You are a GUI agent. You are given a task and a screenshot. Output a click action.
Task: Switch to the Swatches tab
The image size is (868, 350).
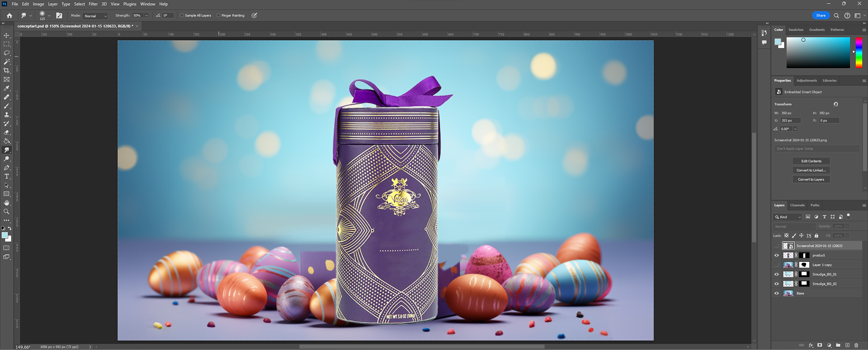[796, 30]
